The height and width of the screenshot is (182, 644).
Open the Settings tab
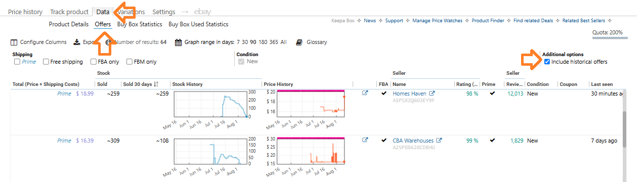pos(164,12)
